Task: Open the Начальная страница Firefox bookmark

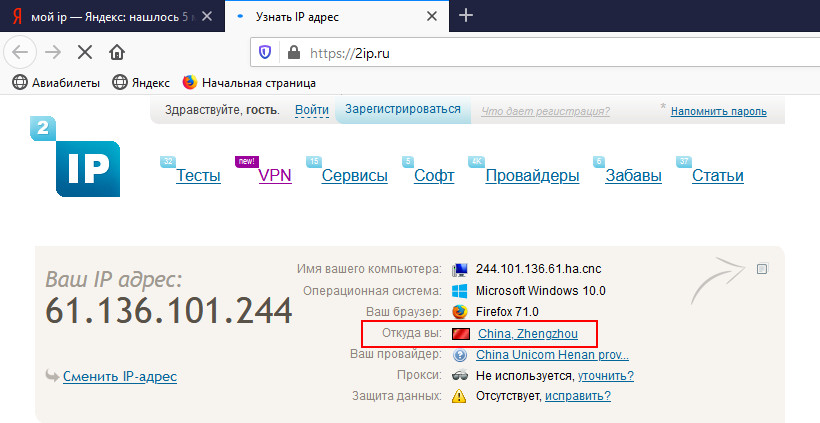Action: tap(249, 83)
